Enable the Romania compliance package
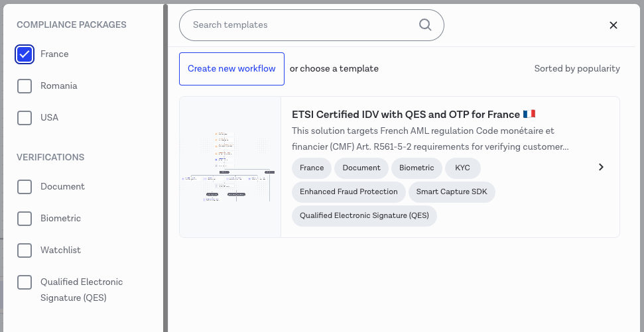Screen dimensions: 644x332 pos(25,86)
